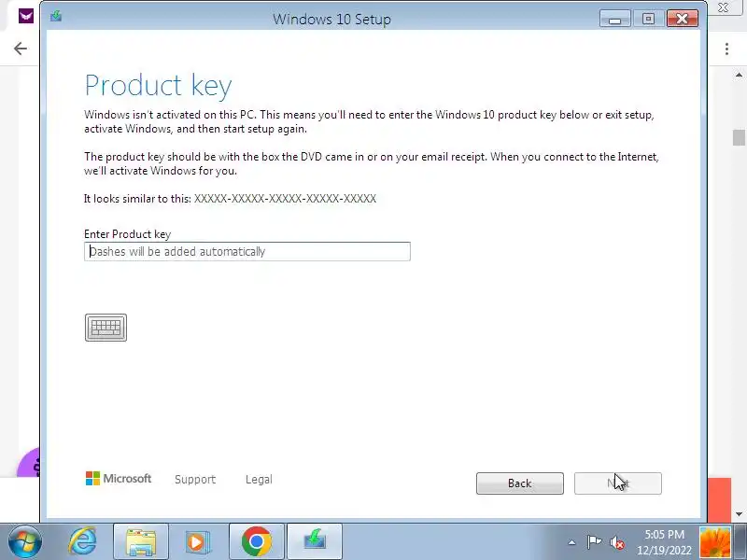Click the Enter Product key field
This screenshot has width=747, height=560.
point(247,251)
